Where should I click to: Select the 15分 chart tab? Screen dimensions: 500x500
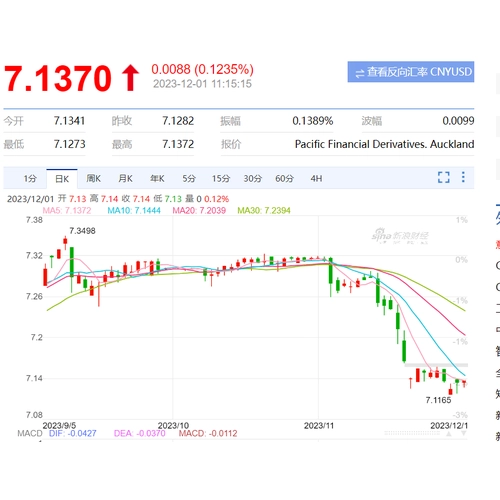pyautogui.click(x=221, y=179)
